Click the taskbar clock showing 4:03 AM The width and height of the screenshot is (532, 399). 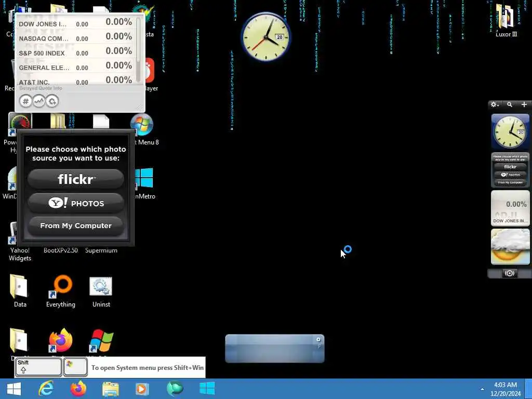pyautogui.click(x=505, y=389)
